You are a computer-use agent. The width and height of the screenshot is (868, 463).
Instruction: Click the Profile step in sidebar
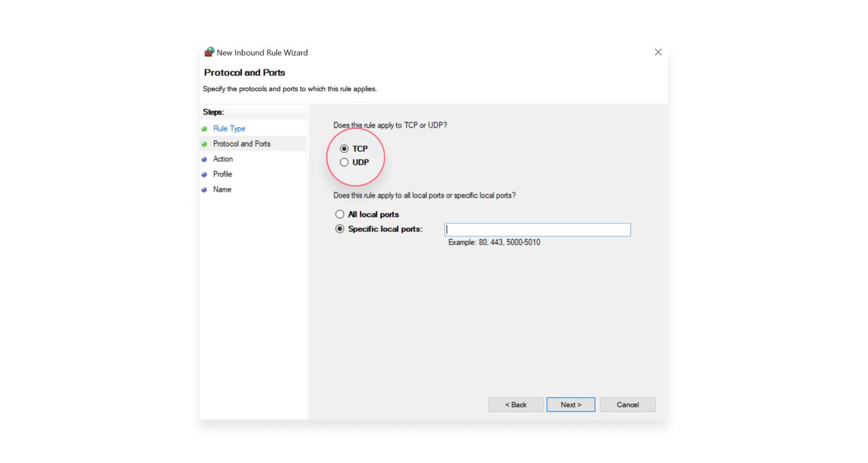(x=222, y=174)
